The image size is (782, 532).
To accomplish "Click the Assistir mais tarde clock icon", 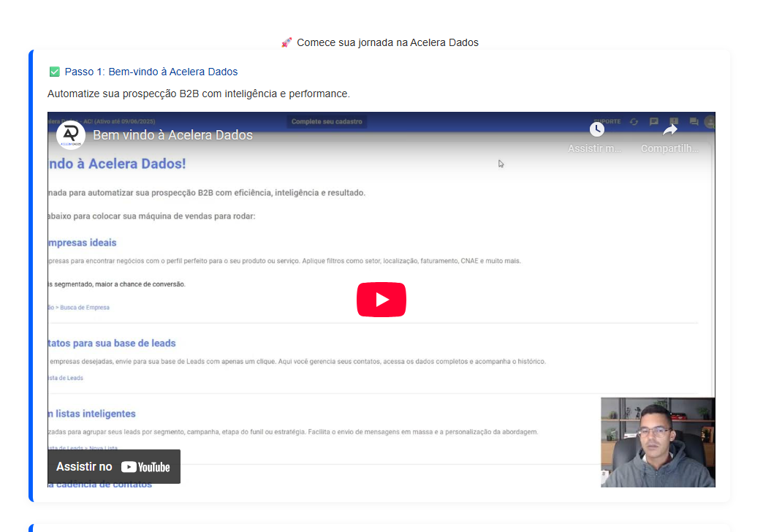I will tap(597, 129).
